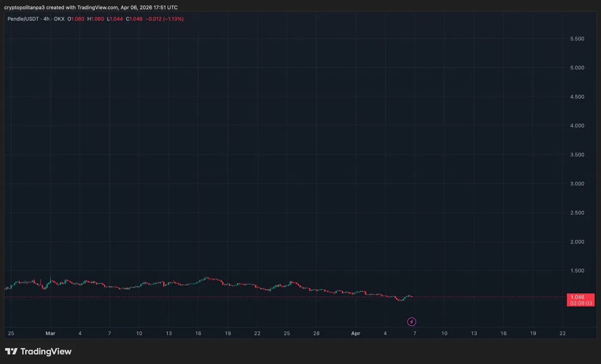Click the open price value O1.060

[76, 19]
